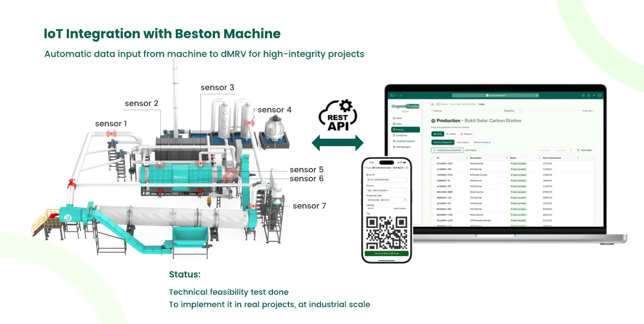Screen dimensions: 644x324
Task: Click the Safari tab overview icon
Action: pyautogui.click(x=599, y=95)
